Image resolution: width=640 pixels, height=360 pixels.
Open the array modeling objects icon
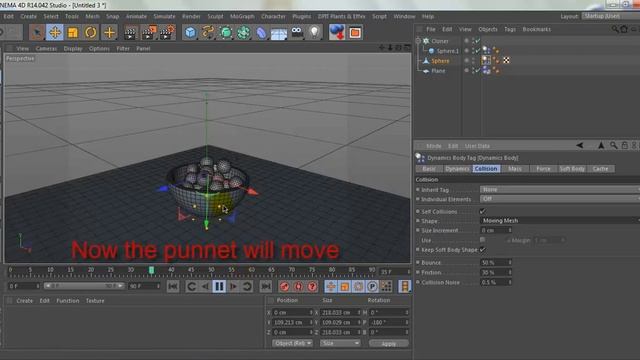click(x=244, y=33)
